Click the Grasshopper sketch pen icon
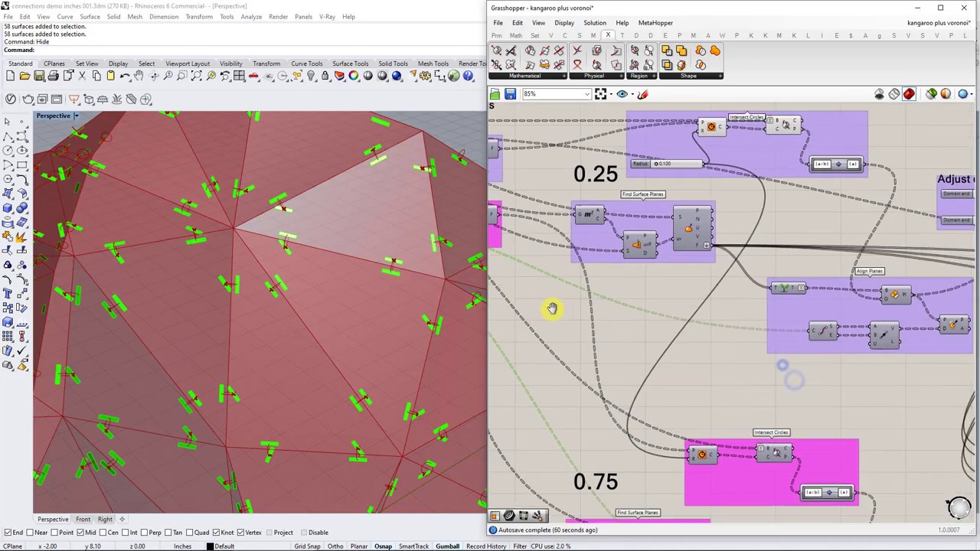This screenshot has height=551, width=980. coord(642,94)
